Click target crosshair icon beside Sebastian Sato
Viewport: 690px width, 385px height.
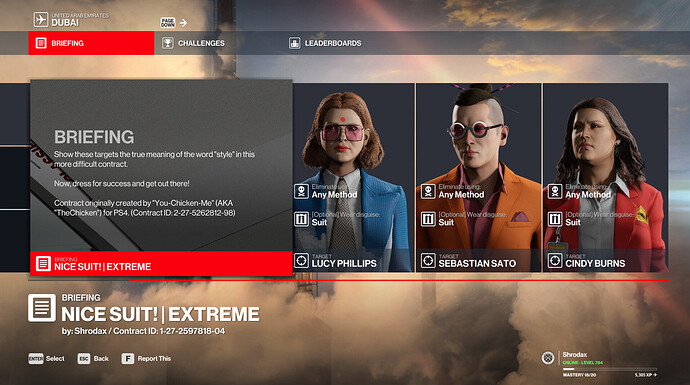(x=428, y=260)
